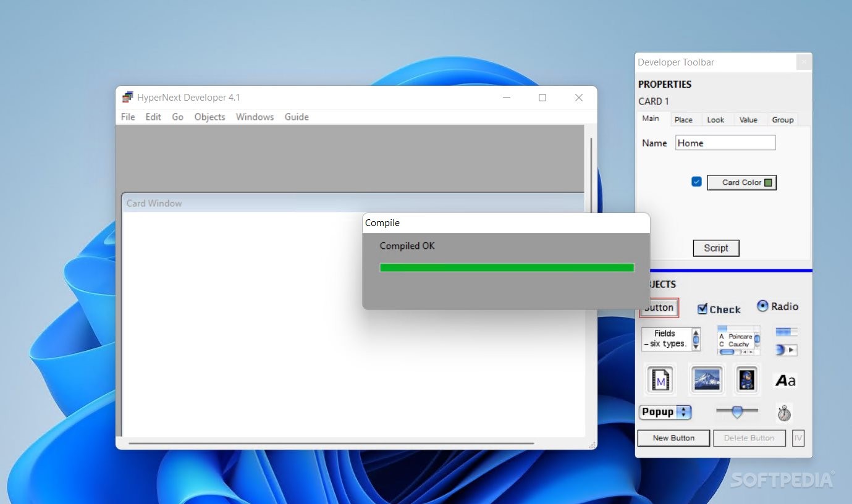Open the Windows menu
This screenshot has width=852, height=504.
coord(255,117)
